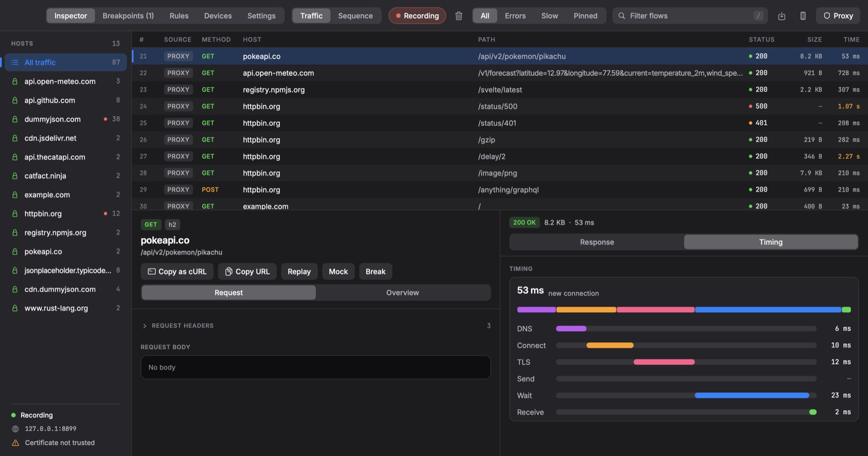Click the list icon beside All traffic
Viewport: 868px width, 456px height.
(x=15, y=62)
